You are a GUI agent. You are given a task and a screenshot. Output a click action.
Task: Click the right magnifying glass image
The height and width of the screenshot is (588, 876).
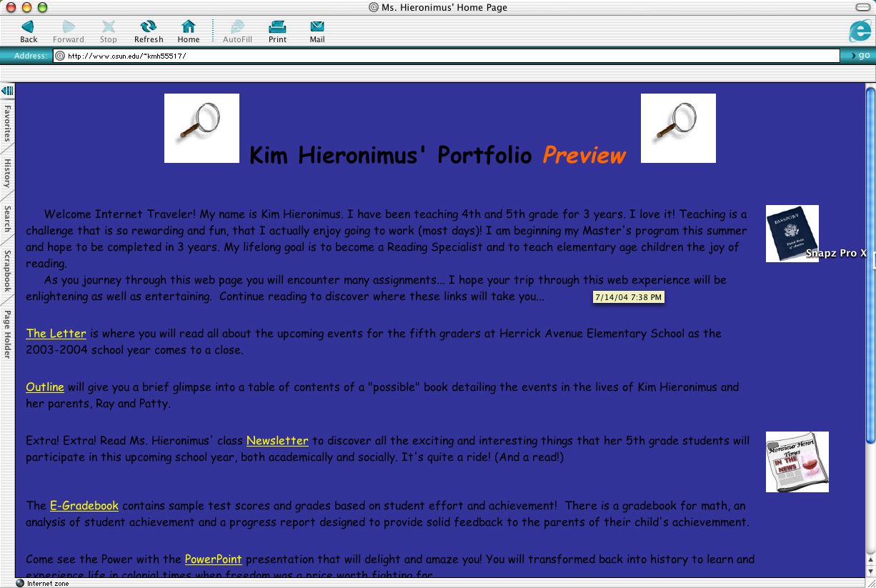click(x=678, y=128)
